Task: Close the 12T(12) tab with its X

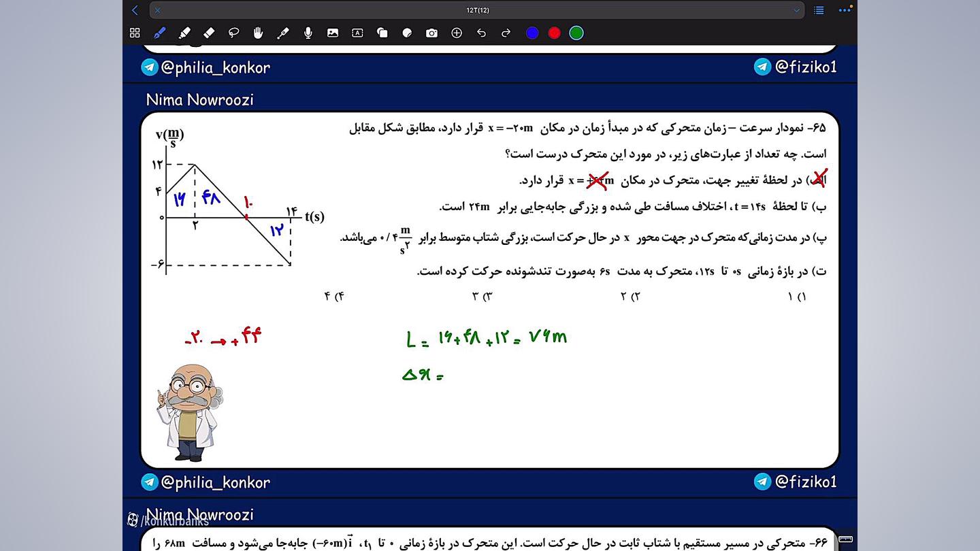Action: pyautogui.click(x=158, y=10)
